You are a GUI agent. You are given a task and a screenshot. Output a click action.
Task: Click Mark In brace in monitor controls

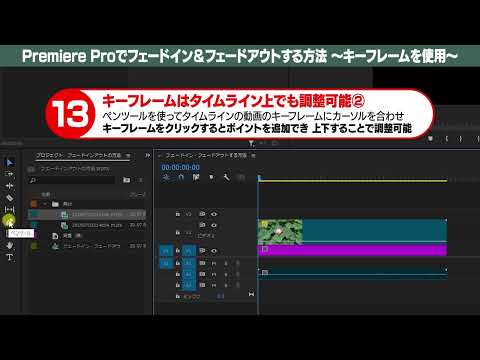(447, 139)
